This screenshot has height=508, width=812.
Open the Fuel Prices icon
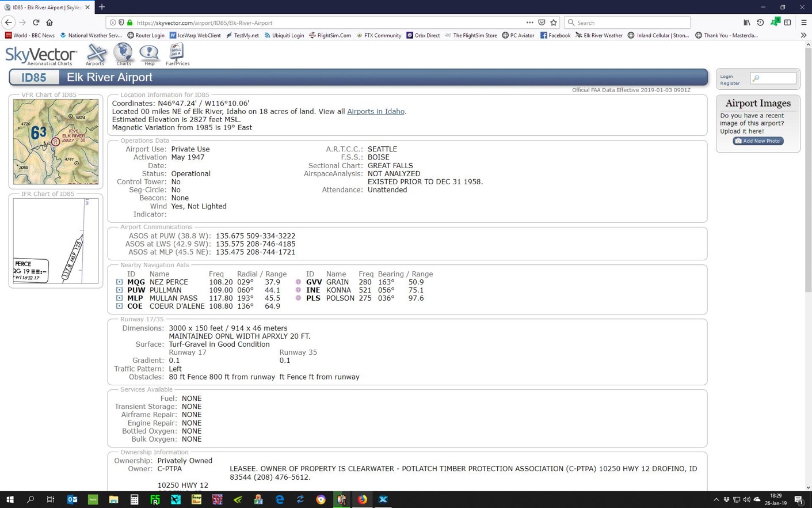coord(177,55)
